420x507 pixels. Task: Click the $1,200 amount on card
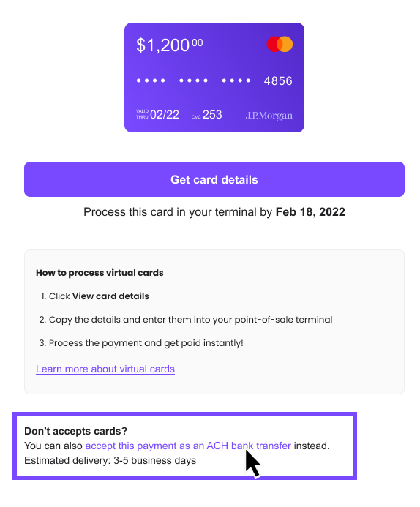(170, 45)
